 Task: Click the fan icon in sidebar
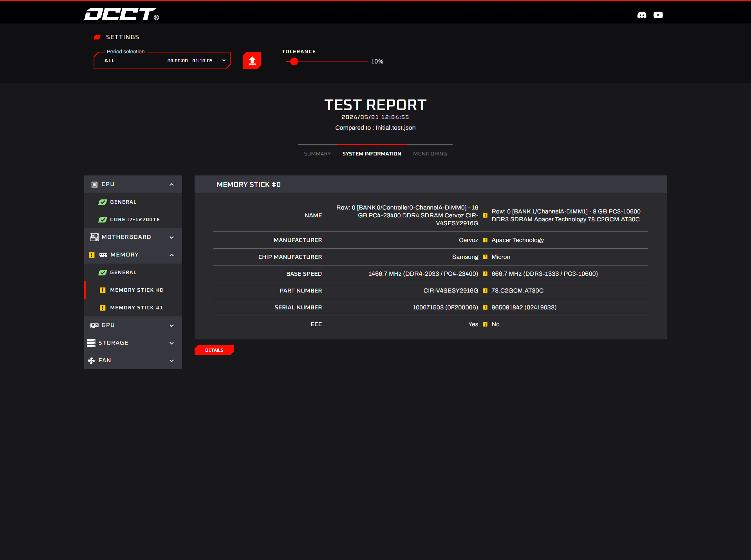[91, 360]
